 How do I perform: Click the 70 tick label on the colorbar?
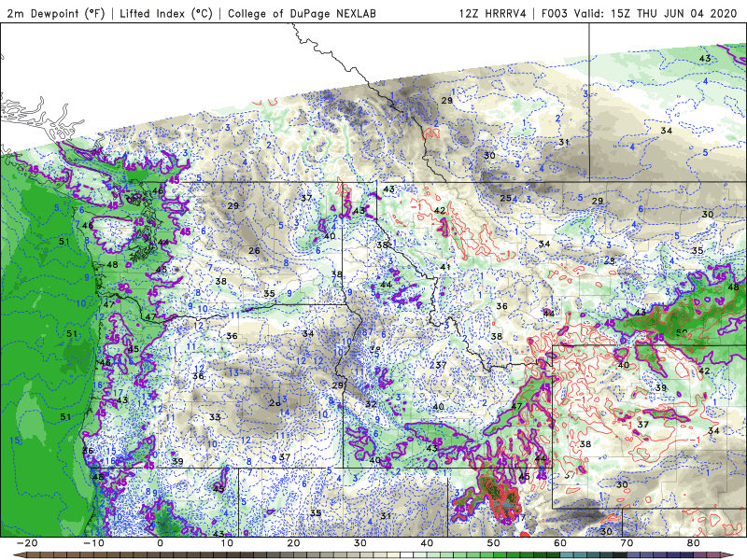627,543
